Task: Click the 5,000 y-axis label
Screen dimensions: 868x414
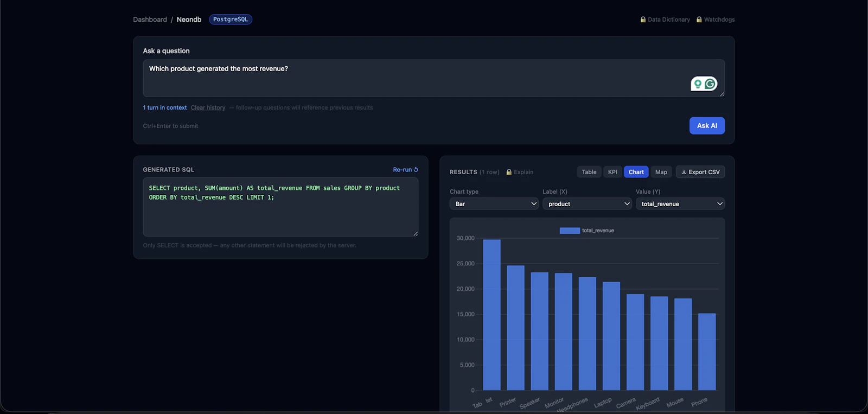Action: point(467,365)
